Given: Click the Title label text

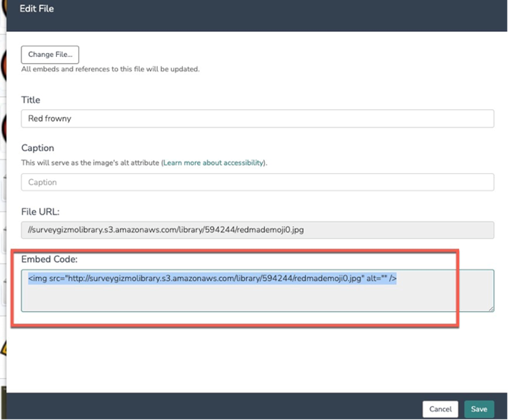Looking at the screenshot, I should 31,100.
